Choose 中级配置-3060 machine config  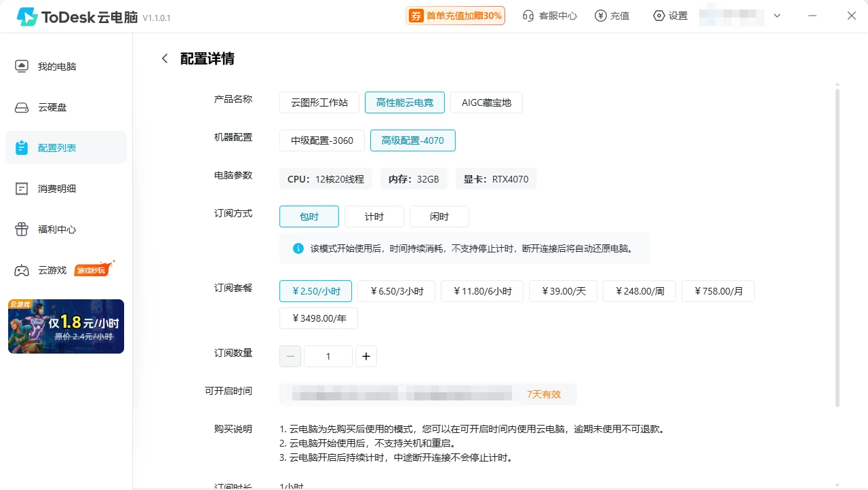322,140
